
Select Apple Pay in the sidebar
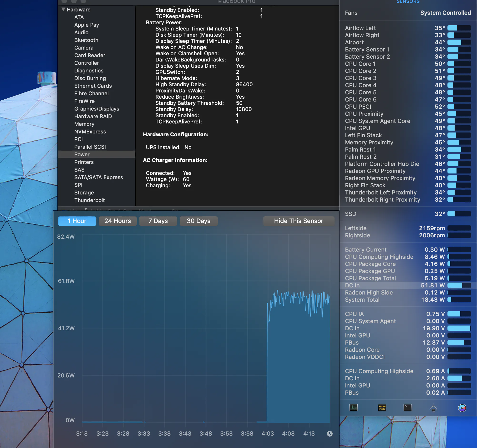coord(87,25)
